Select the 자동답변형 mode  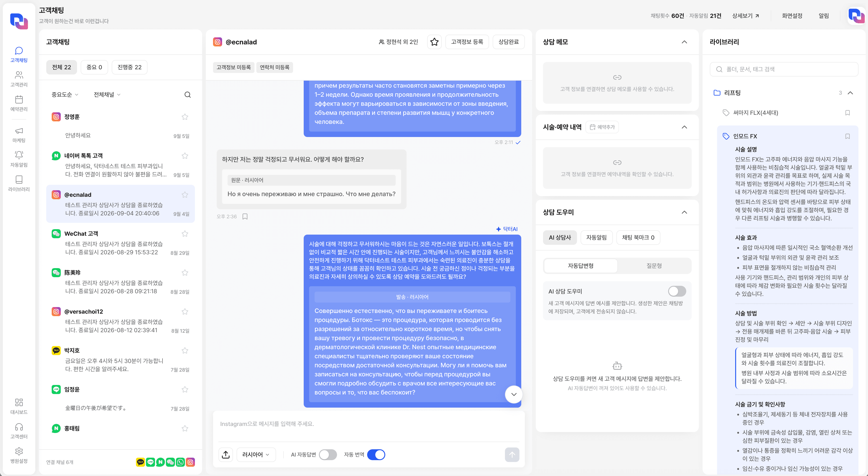[581, 266]
